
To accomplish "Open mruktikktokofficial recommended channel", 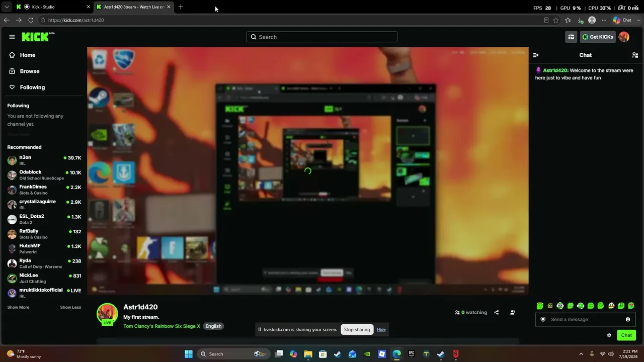I will tap(44, 293).
